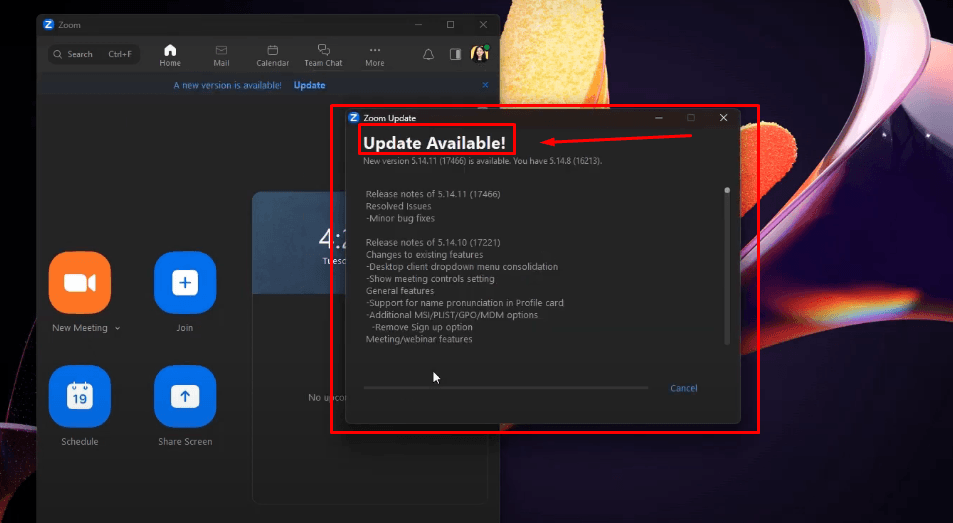This screenshot has width=953, height=523.
Task: Click the Search field in Zoom
Action: 94,54
